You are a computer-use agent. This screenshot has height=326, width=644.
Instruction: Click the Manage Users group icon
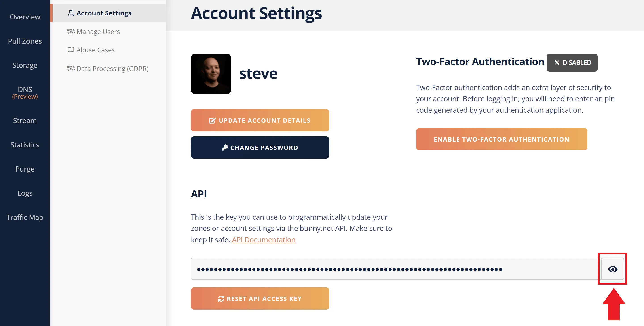[x=70, y=32]
